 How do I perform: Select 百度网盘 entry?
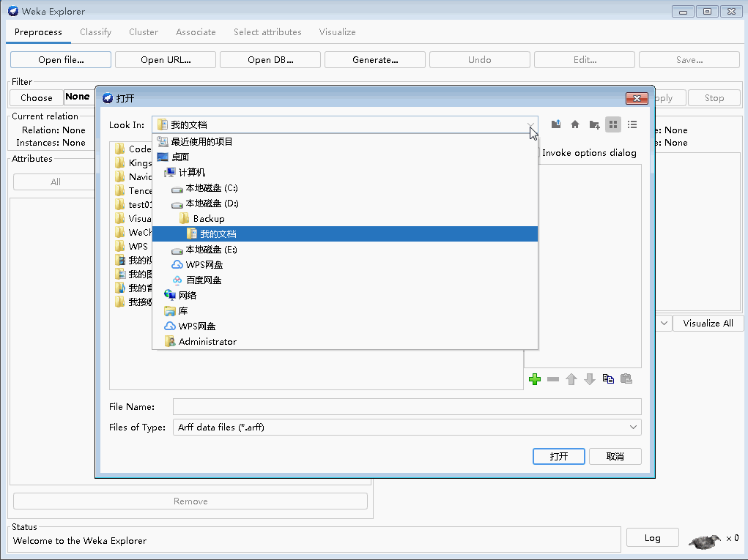pyautogui.click(x=345, y=280)
